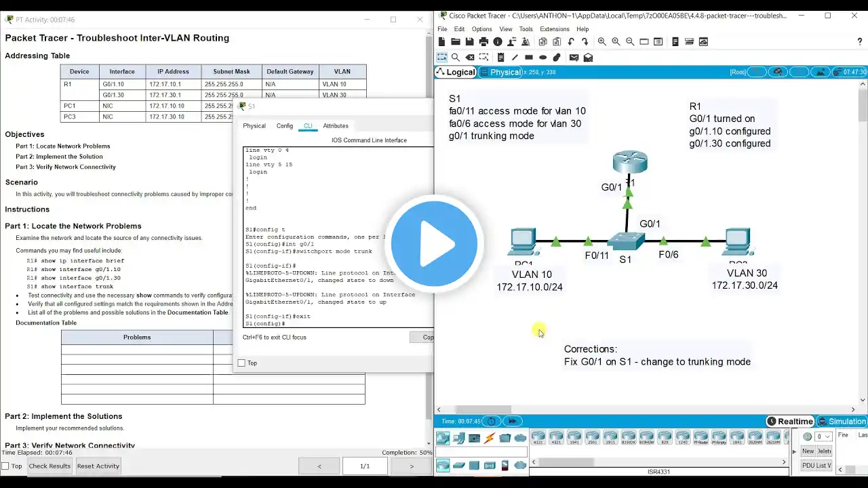
Task: Print the workspace with the printer icon
Action: click(484, 42)
